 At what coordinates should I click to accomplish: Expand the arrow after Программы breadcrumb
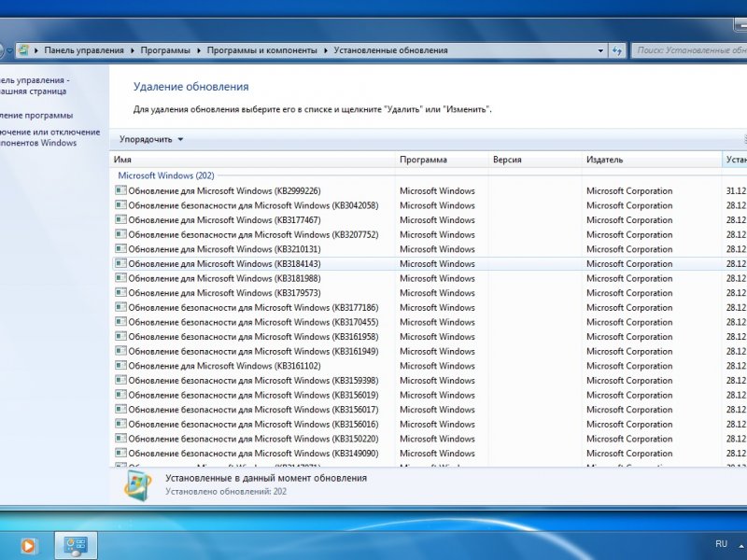pos(199,50)
